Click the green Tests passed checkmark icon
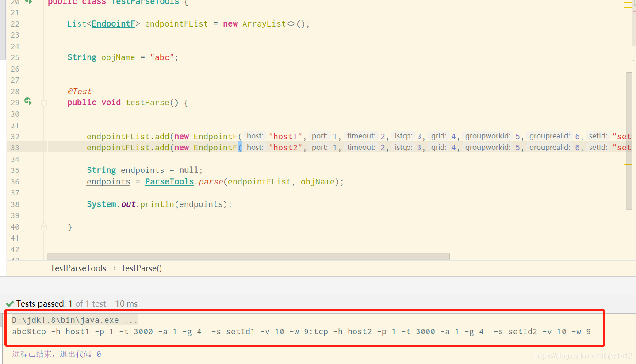 10,304
